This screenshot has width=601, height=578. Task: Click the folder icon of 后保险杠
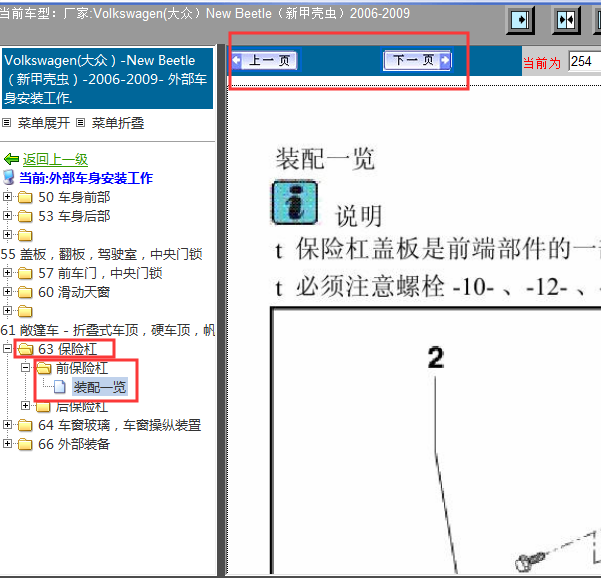[x=43, y=406]
